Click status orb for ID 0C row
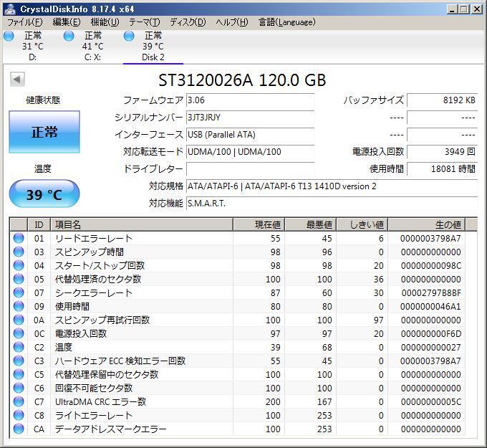Screen dimensions: 487x448 pos(19,333)
